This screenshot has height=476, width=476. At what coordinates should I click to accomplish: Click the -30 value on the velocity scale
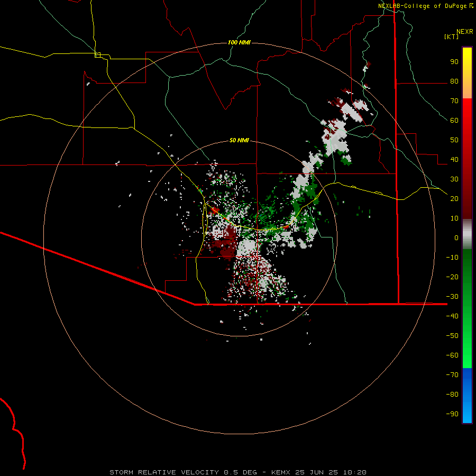[x=452, y=297]
